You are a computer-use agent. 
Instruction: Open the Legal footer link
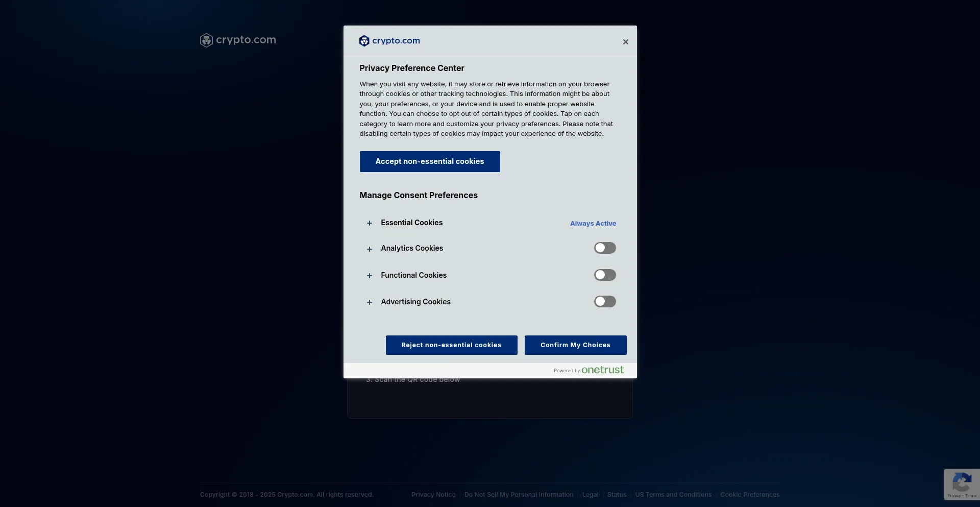pos(590,495)
